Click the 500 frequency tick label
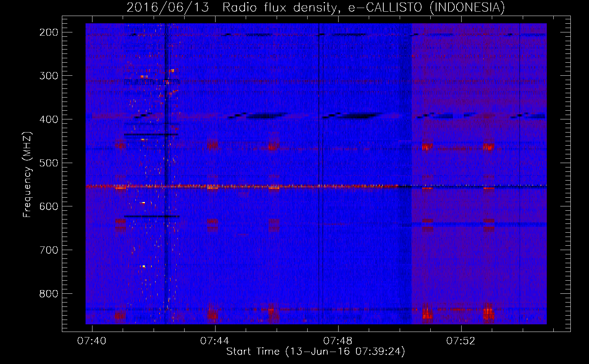 48,163
